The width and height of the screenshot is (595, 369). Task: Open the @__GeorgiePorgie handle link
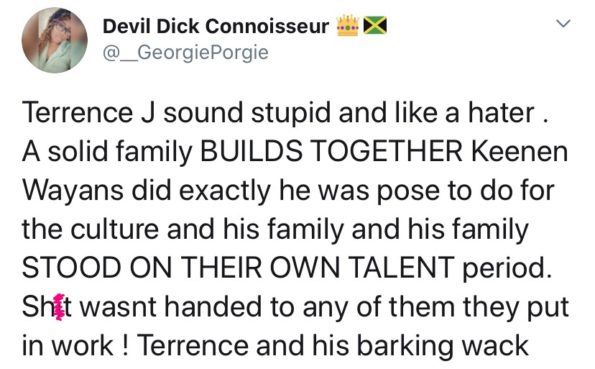pos(186,52)
